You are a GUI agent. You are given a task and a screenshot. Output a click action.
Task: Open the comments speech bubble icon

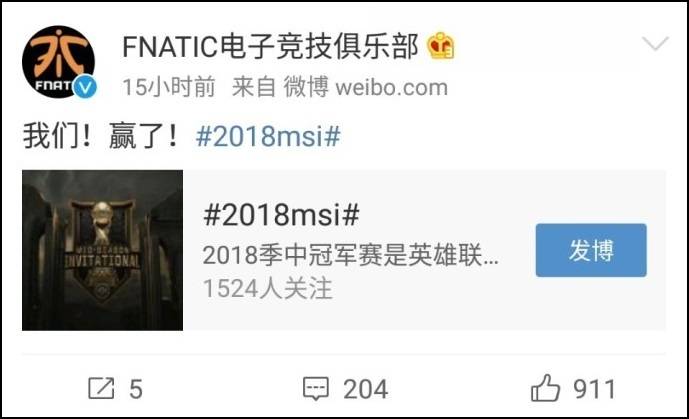point(315,389)
